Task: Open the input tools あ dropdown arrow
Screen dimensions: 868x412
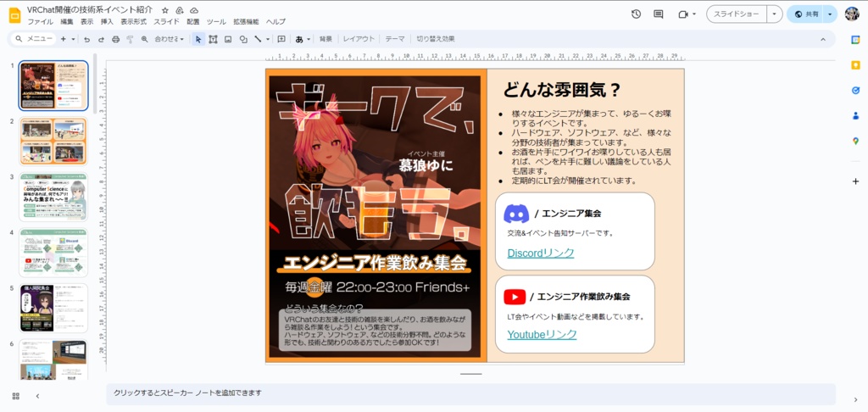Action: [x=309, y=39]
